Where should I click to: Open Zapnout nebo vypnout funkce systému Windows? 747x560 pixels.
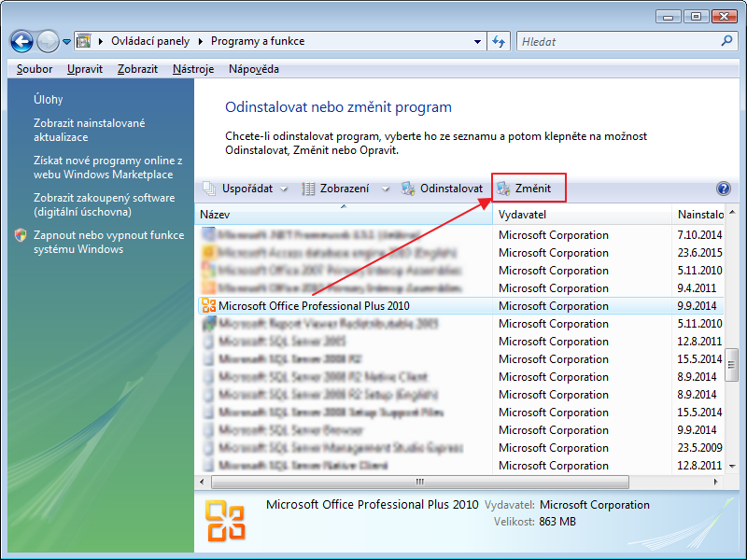point(108,242)
